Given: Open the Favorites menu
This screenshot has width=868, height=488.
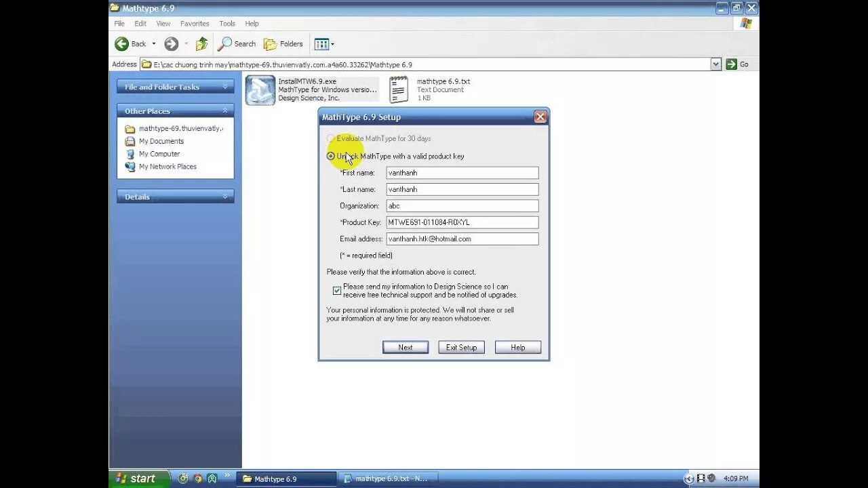Looking at the screenshot, I should [x=195, y=23].
